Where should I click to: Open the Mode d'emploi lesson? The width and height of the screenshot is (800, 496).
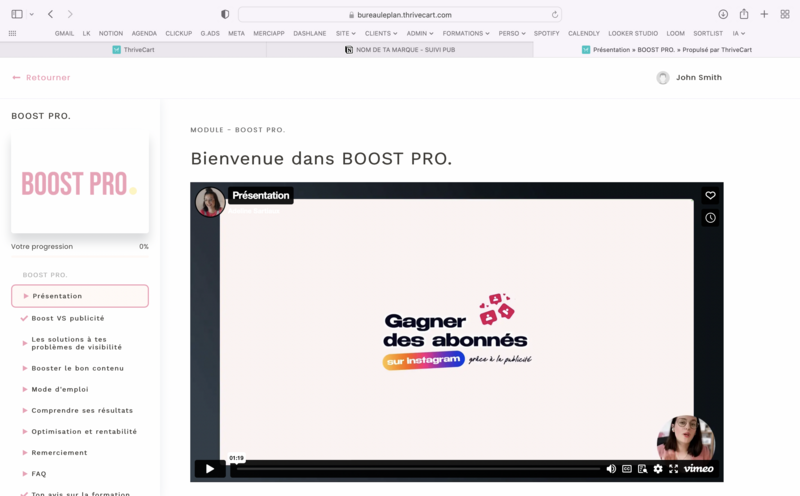pyautogui.click(x=60, y=389)
